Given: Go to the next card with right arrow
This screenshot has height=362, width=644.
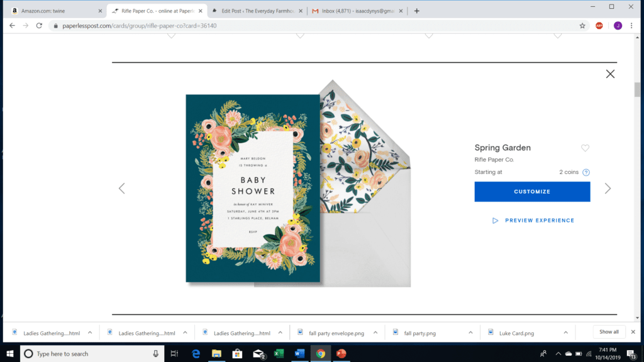Looking at the screenshot, I should tap(608, 189).
